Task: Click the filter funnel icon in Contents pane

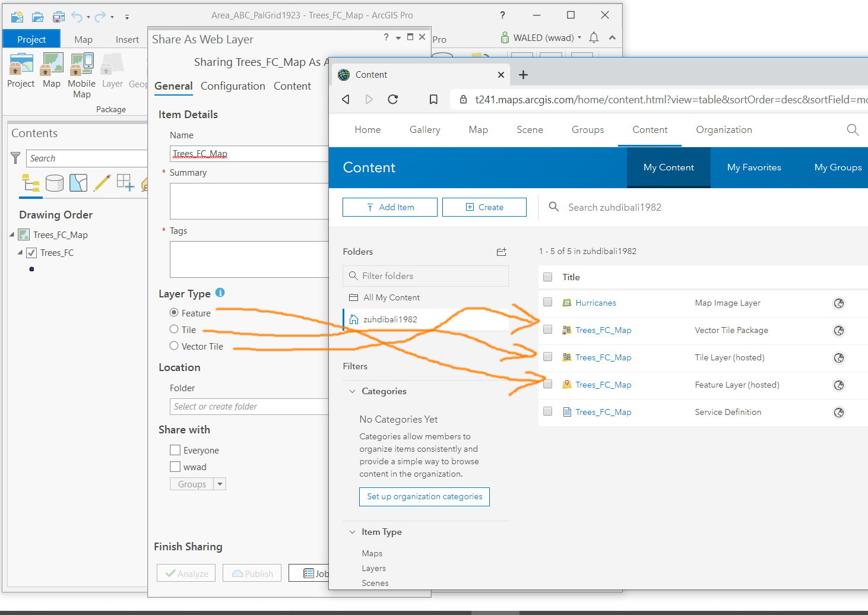Action: 15,158
